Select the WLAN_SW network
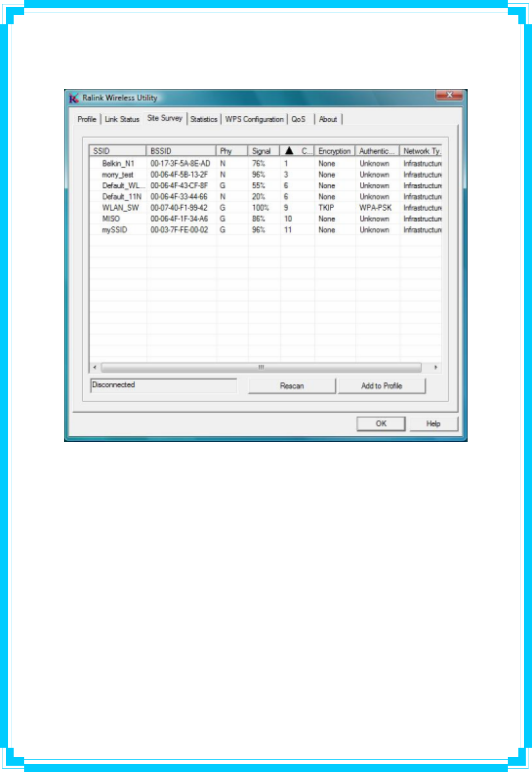Screen dimensions: 532x772 [266, 208]
